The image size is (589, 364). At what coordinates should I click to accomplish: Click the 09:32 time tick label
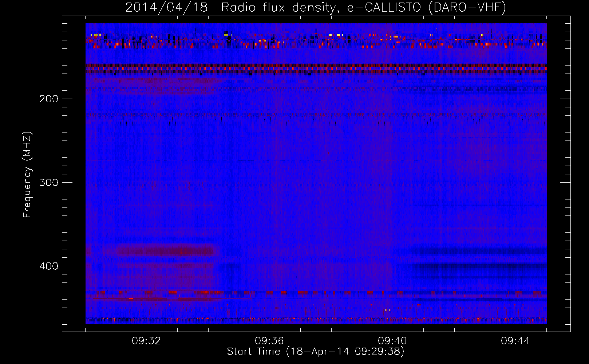147,341
